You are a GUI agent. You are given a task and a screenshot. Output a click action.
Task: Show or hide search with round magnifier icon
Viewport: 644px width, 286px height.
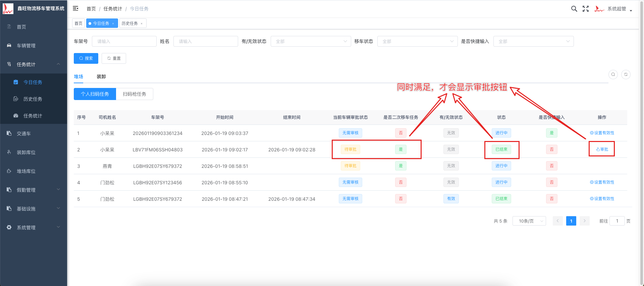(613, 75)
